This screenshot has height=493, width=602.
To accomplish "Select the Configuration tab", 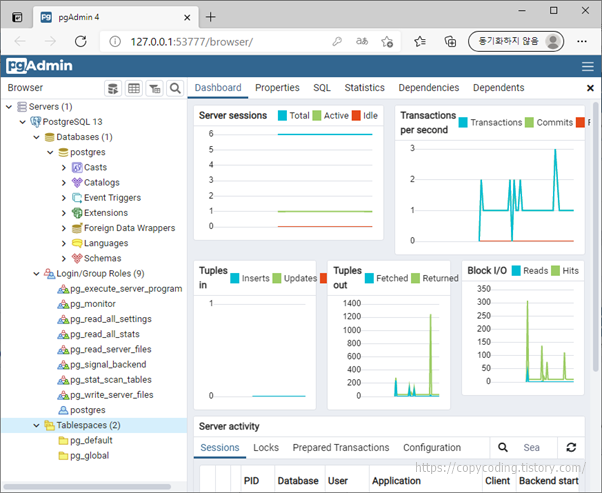I will (x=432, y=447).
